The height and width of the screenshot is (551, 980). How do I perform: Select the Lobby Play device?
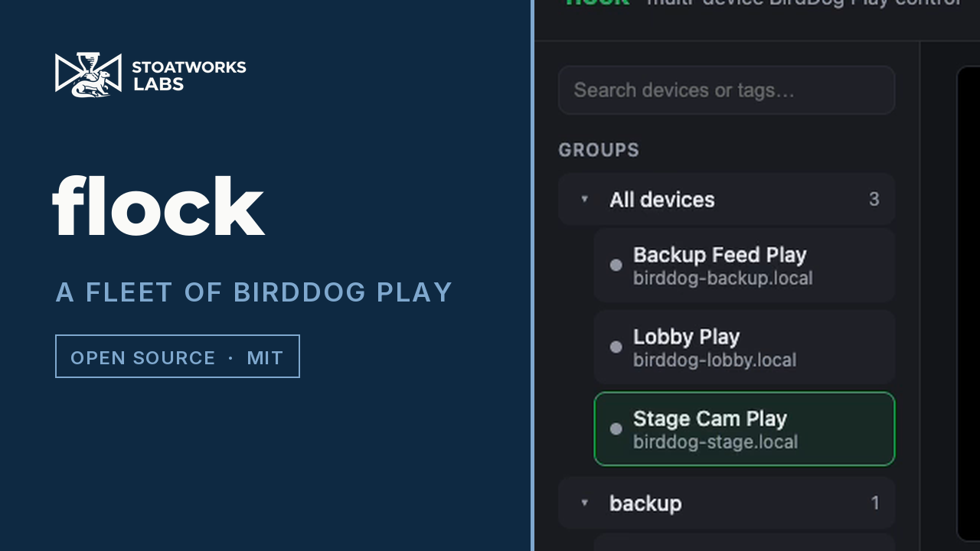744,347
